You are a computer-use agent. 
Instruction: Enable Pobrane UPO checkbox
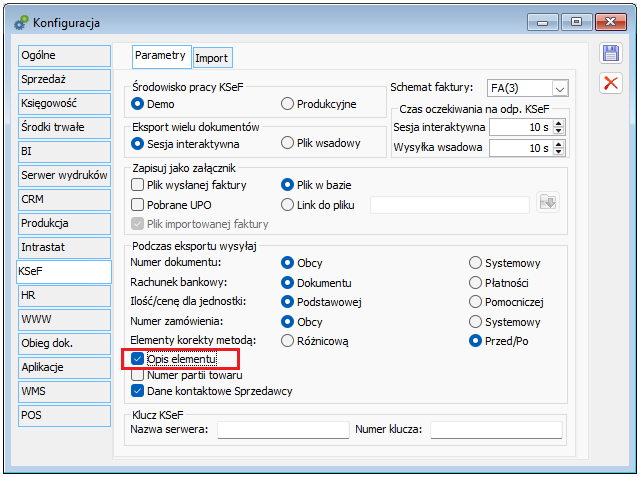(137, 204)
